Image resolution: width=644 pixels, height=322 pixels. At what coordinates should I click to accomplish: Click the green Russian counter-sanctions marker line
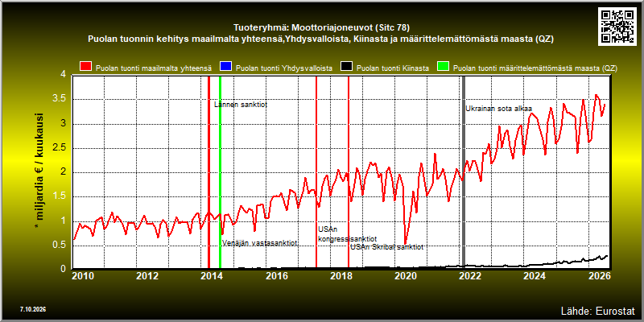pyautogui.click(x=220, y=172)
